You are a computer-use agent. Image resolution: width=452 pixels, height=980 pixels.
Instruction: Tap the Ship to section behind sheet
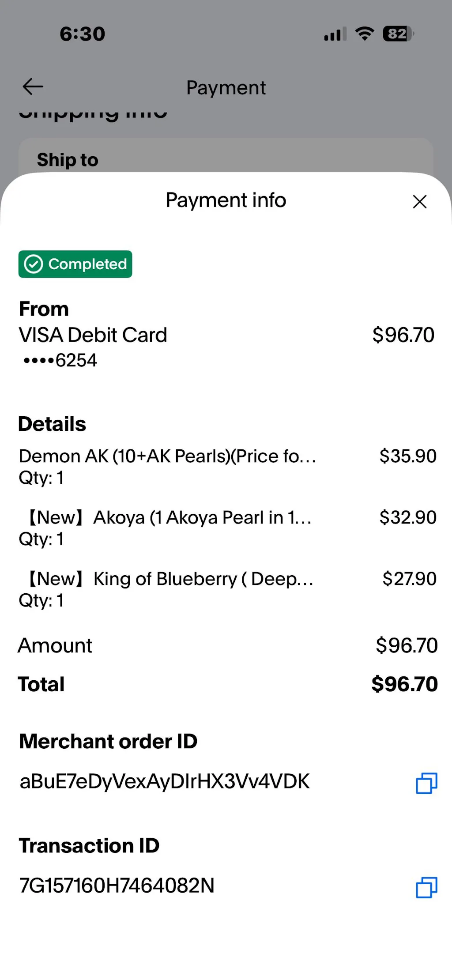pos(68,160)
